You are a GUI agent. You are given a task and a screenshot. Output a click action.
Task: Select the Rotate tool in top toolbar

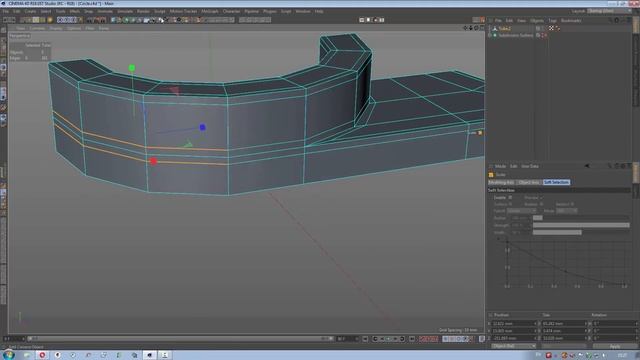coord(43,20)
